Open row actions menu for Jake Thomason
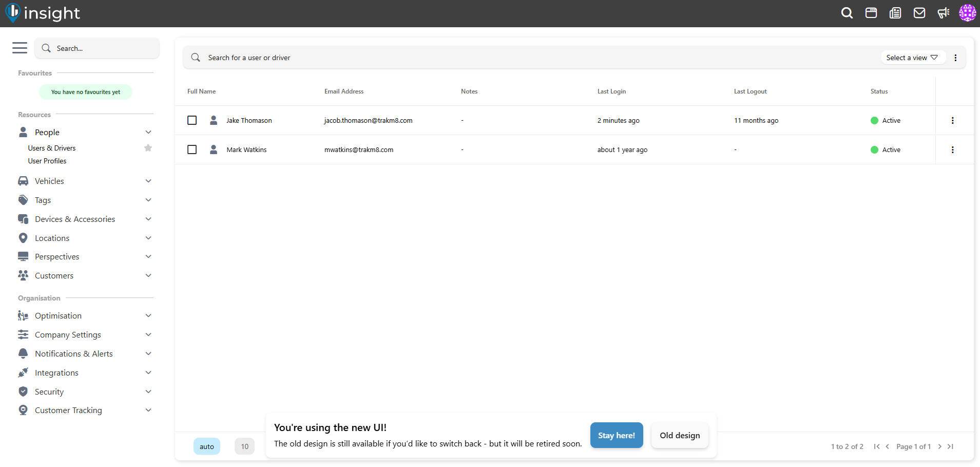 (952, 120)
